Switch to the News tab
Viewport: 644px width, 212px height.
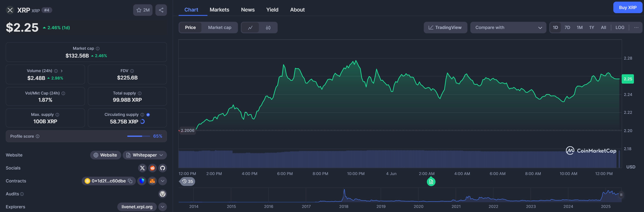coord(248,10)
